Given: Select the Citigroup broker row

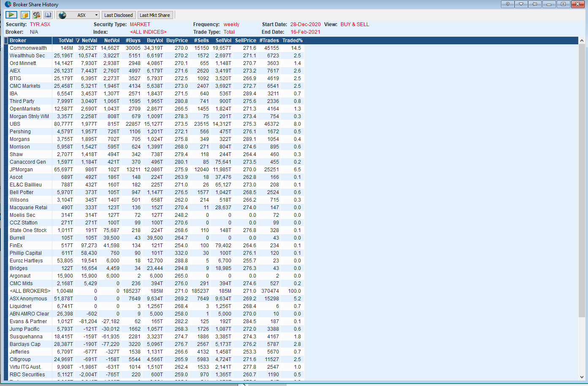Looking at the screenshot, I should (156, 359).
